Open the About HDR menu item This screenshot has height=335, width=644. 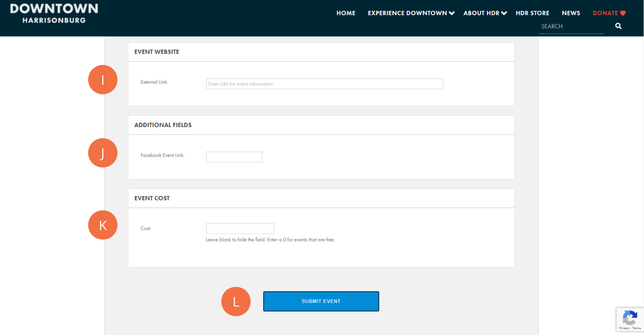point(481,13)
